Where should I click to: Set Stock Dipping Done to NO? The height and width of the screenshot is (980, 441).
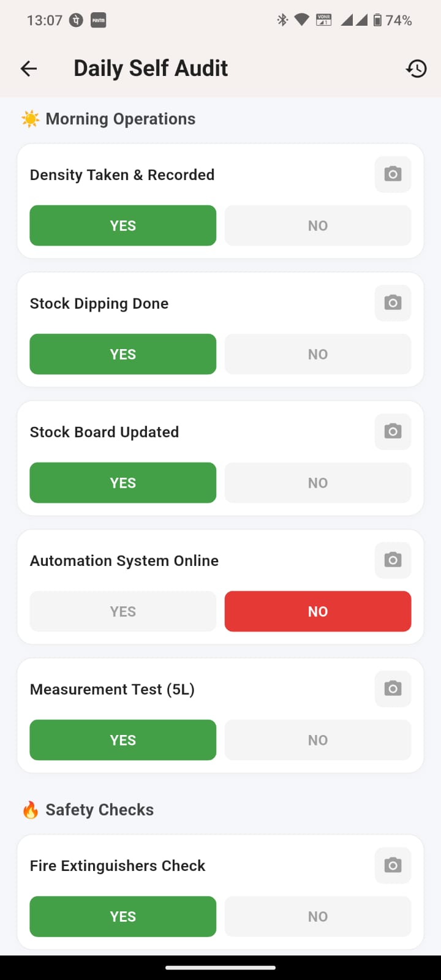[317, 354]
